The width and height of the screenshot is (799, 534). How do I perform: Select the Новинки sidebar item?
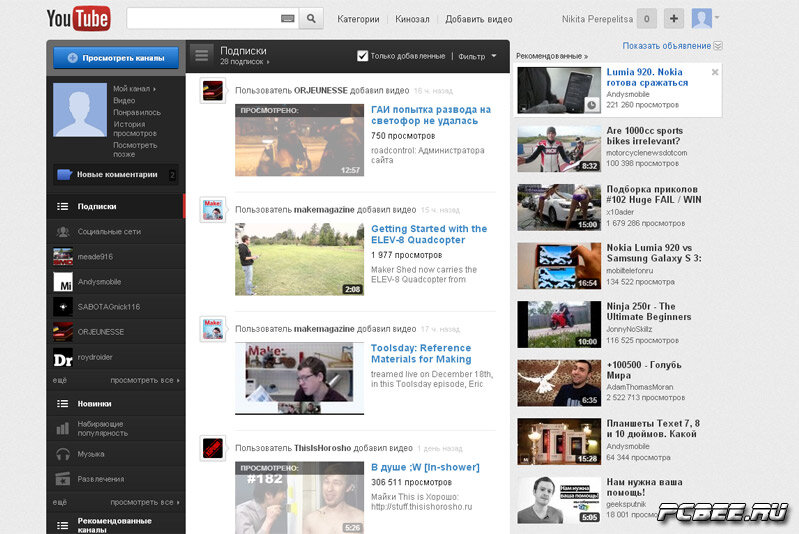tap(116, 404)
